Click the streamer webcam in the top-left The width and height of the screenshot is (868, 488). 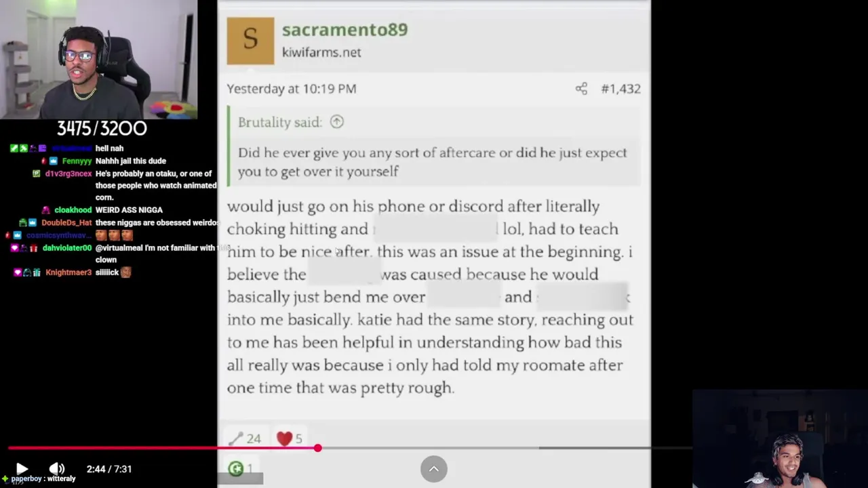[x=99, y=60]
